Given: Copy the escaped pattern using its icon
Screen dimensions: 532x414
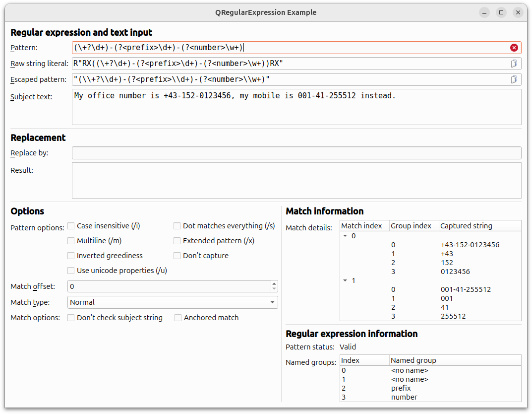Looking at the screenshot, I should pyautogui.click(x=514, y=79).
